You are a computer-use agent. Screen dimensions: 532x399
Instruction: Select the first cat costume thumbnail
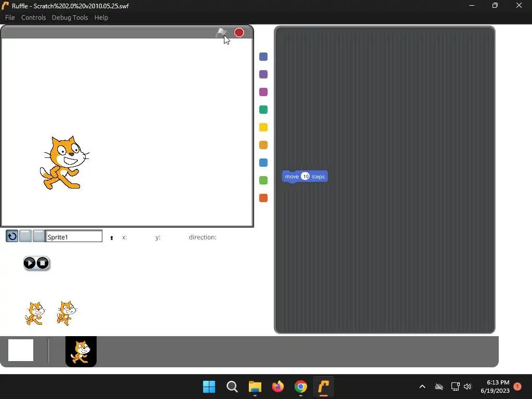pyautogui.click(x=35, y=313)
